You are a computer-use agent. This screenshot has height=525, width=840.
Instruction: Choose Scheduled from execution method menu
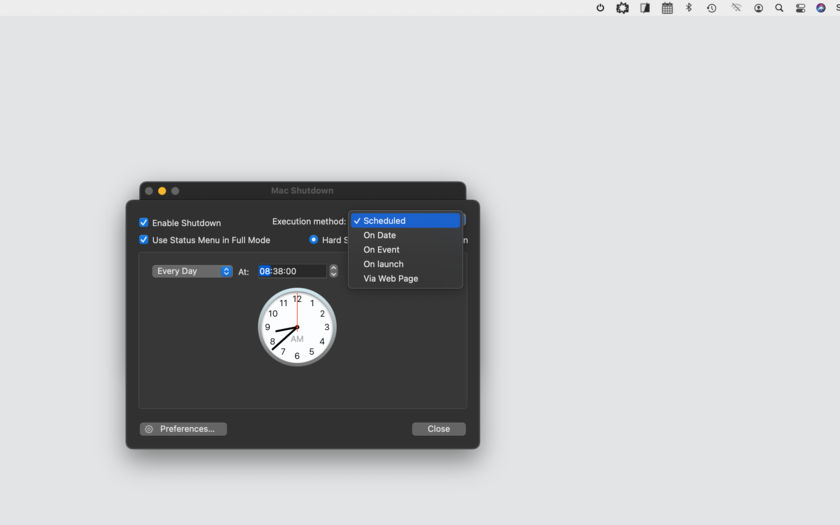click(406, 221)
